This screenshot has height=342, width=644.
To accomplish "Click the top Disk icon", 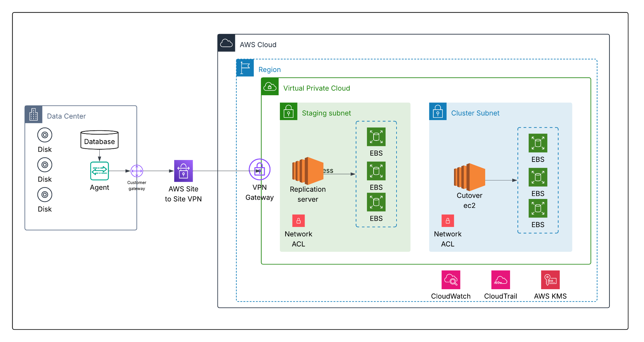I will (x=45, y=135).
